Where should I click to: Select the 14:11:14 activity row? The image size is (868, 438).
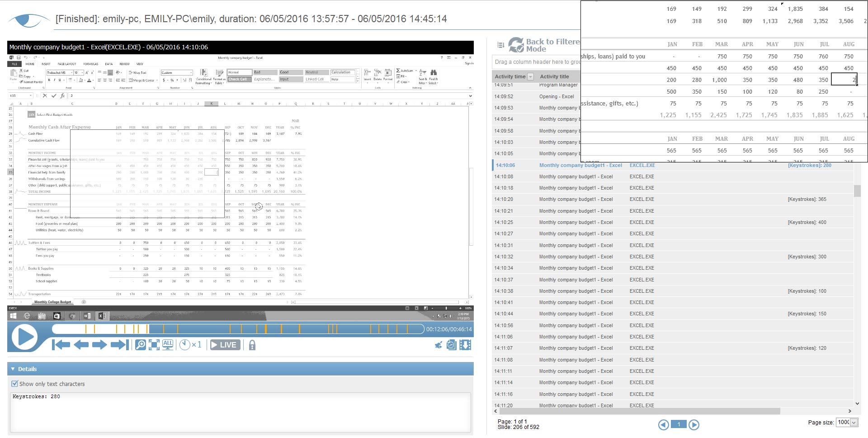point(673,382)
